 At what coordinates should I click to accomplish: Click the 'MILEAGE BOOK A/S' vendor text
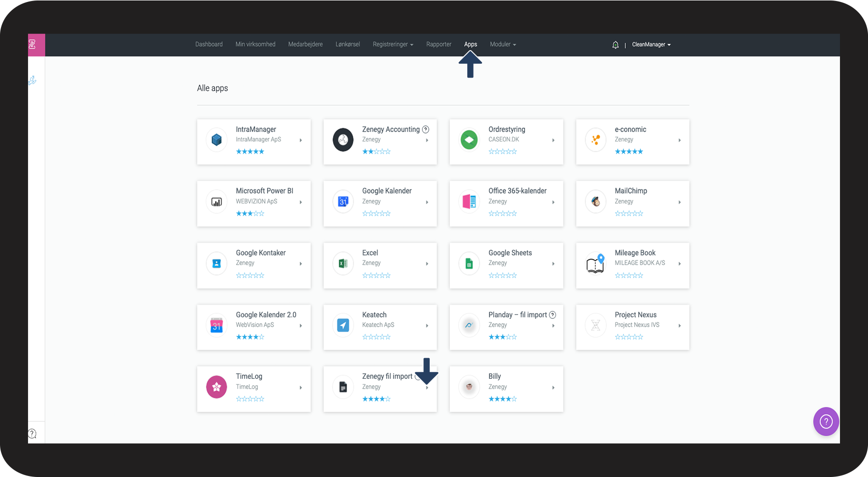tap(640, 263)
